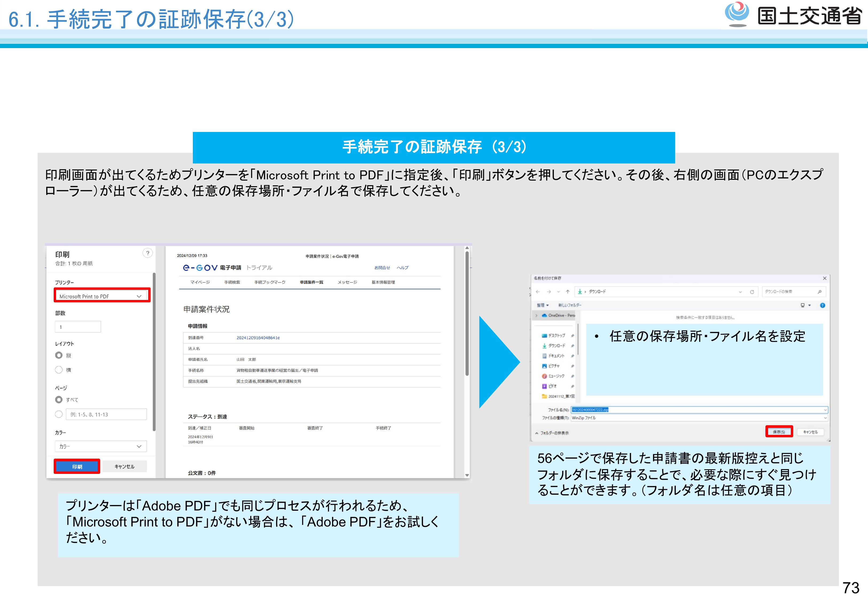Viewport: 868px width, 601px height.
Task: Click the refresh icon beside the address bar
Action: [x=752, y=292]
